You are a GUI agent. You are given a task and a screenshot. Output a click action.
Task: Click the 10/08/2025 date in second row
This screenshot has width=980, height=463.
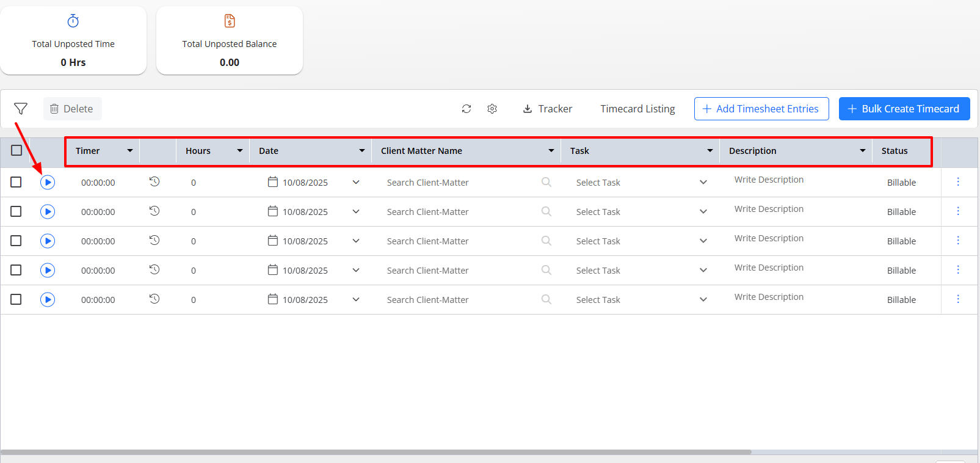[305, 212]
